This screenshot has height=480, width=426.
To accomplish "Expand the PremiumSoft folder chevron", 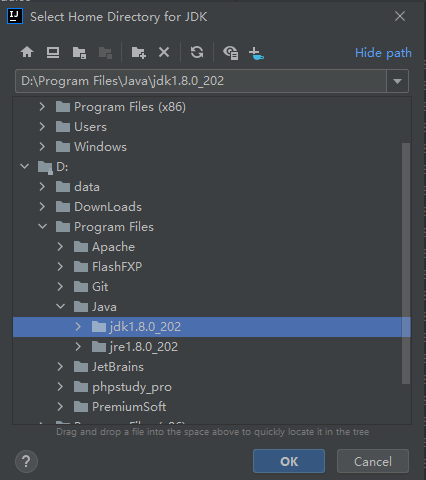I will 60,407.
